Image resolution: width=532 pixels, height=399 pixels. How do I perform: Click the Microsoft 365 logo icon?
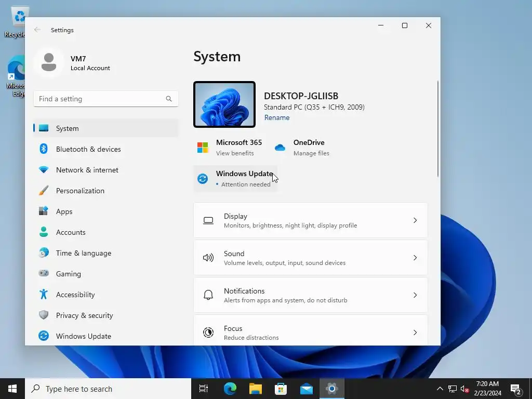coord(203,148)
